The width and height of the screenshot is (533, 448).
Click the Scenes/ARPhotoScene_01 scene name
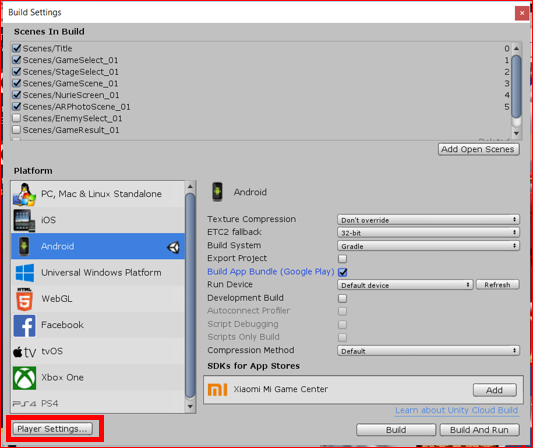76,107
